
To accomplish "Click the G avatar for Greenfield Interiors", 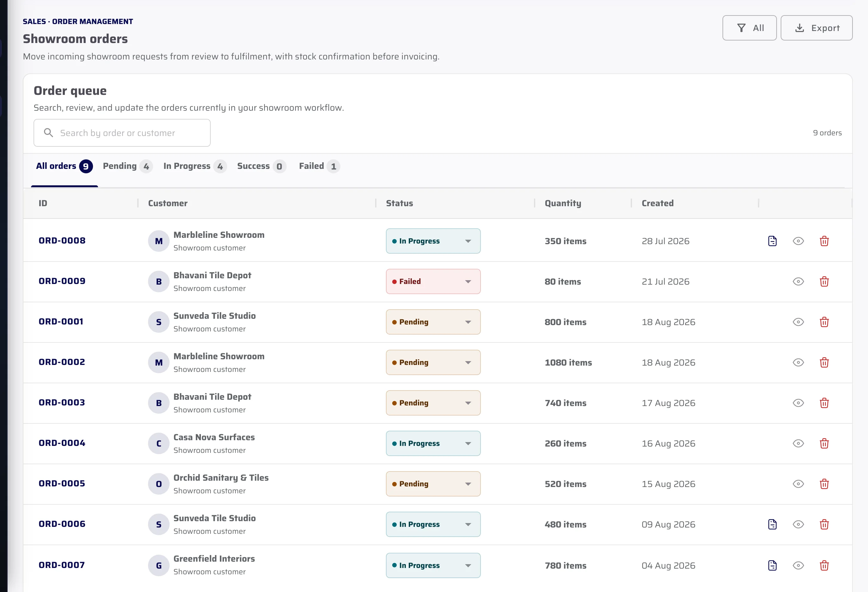I will point(159,565).
